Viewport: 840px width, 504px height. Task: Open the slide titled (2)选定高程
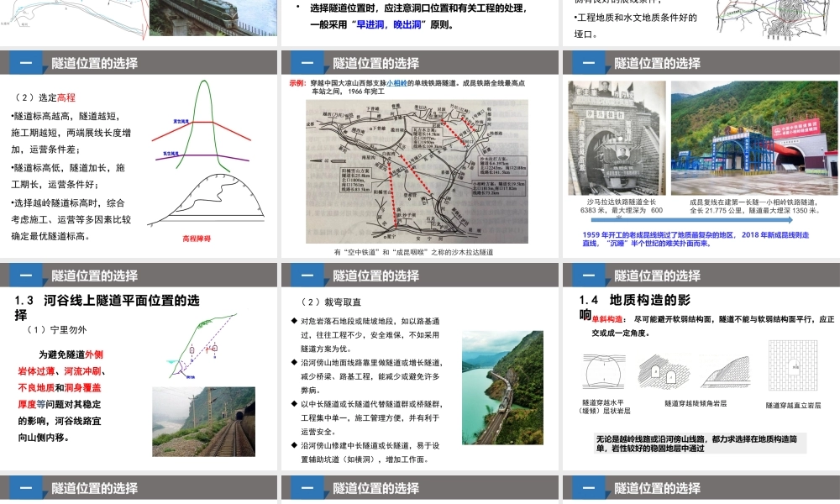(x=139, y=155)
